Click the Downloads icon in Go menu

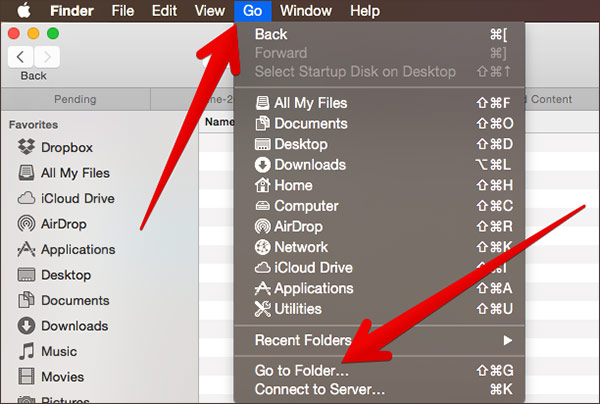click(263, 165)
